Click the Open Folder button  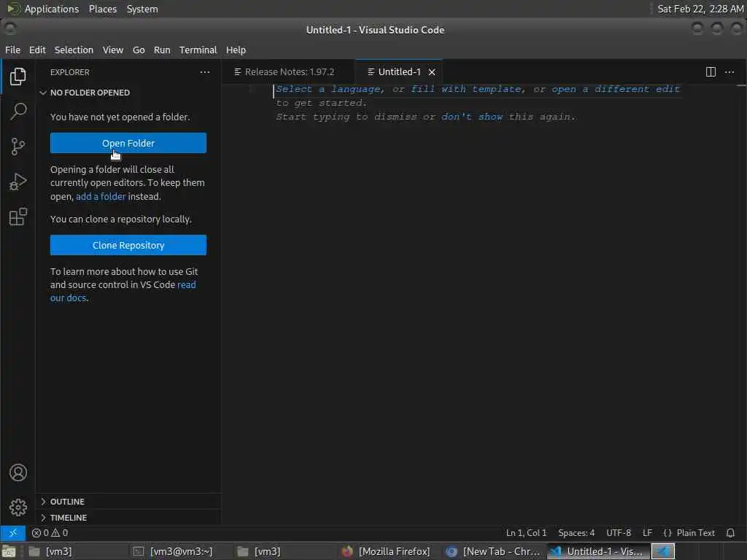coord(128,144)
